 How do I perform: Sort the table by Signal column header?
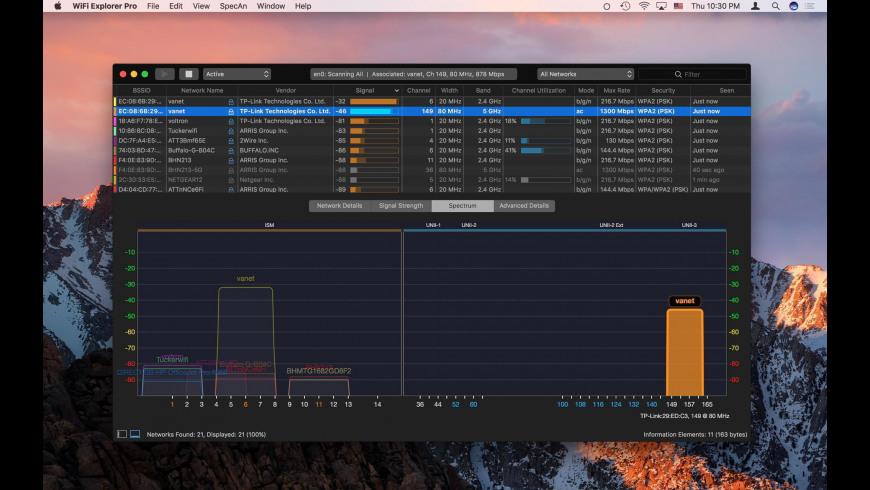click(x=365, y=90)
